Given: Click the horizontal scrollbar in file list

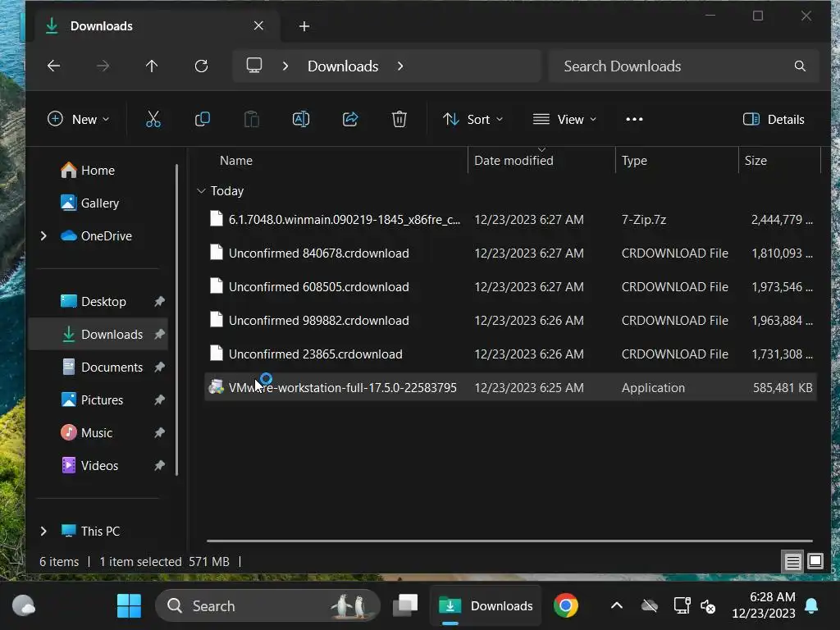Looking at the screenshot, I should 509,541.
